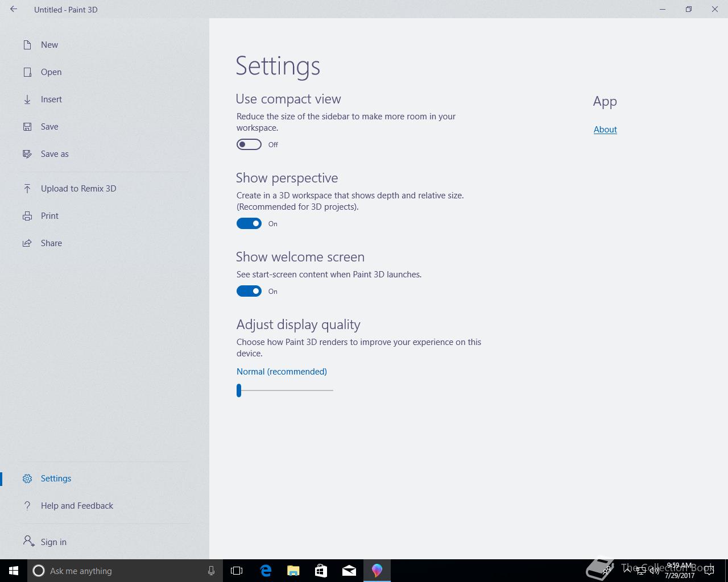Enable the Use compact view toggle
Screen dimensions: 728x582
[249, 144]
